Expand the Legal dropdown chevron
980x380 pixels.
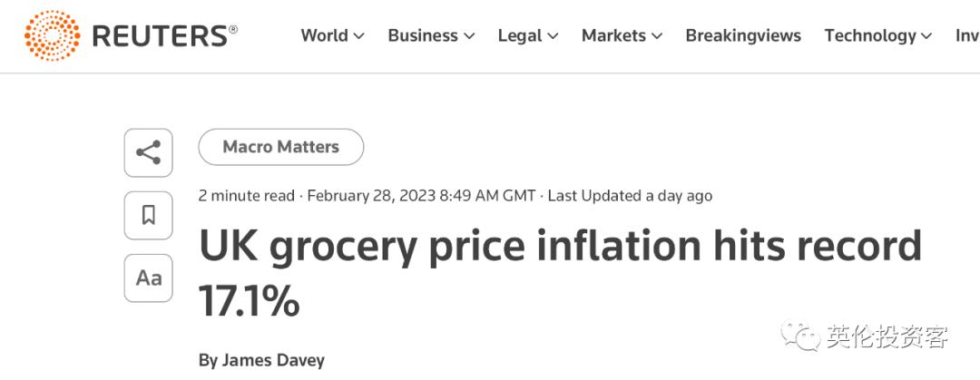(x=553, y=36)
